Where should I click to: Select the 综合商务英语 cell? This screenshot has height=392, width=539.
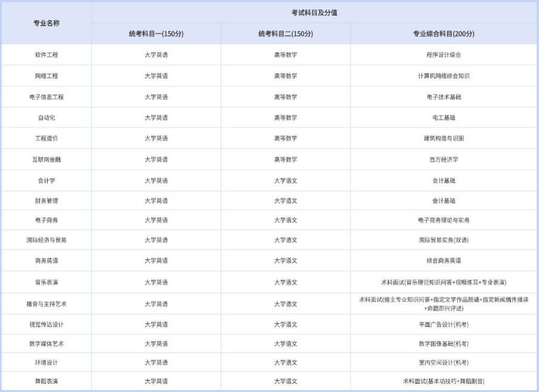pyautogui.click(x=443, y=261)
